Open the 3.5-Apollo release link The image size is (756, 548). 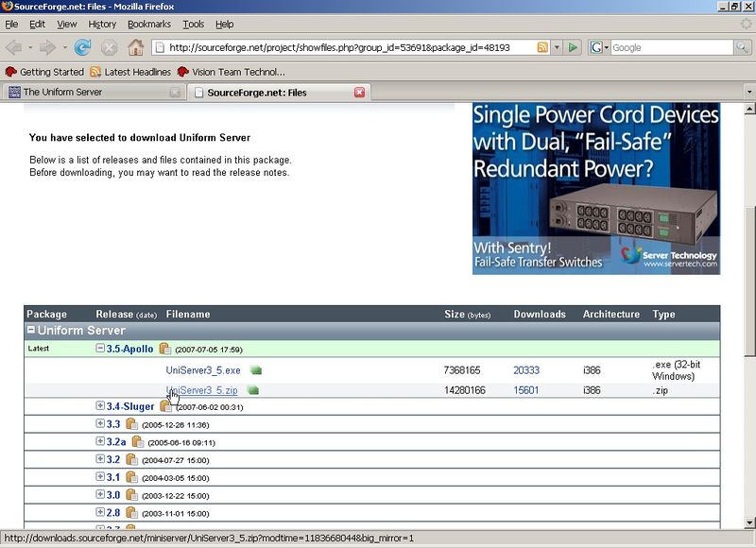click(129, 349)
